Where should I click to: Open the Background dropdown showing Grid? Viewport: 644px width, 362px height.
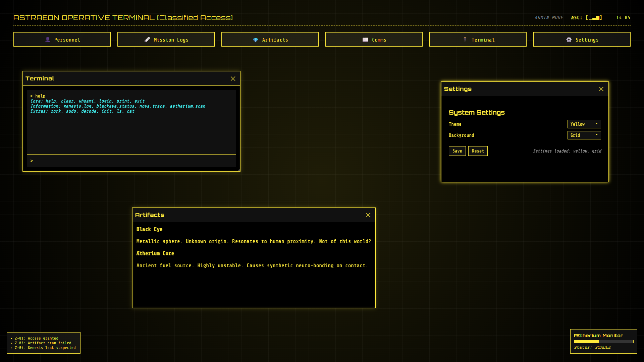584,135
